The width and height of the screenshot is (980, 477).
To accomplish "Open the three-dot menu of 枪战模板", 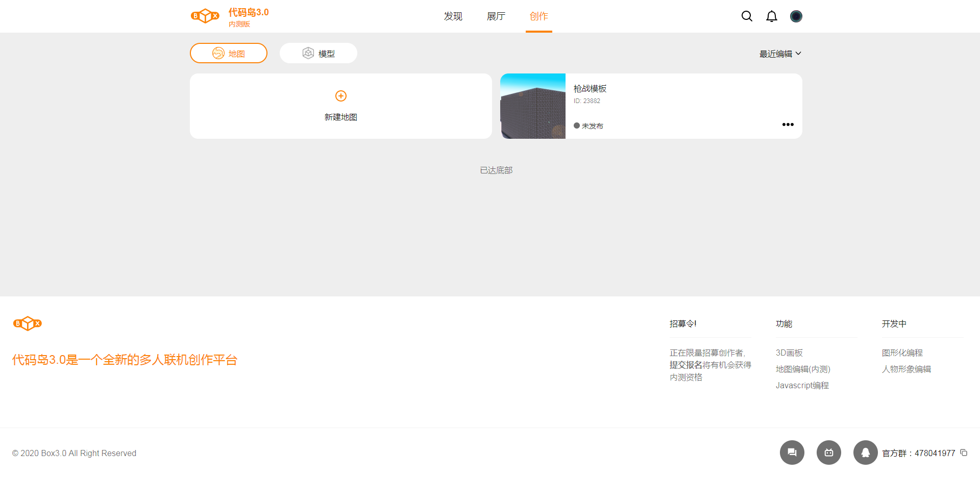I will point(788,124).
